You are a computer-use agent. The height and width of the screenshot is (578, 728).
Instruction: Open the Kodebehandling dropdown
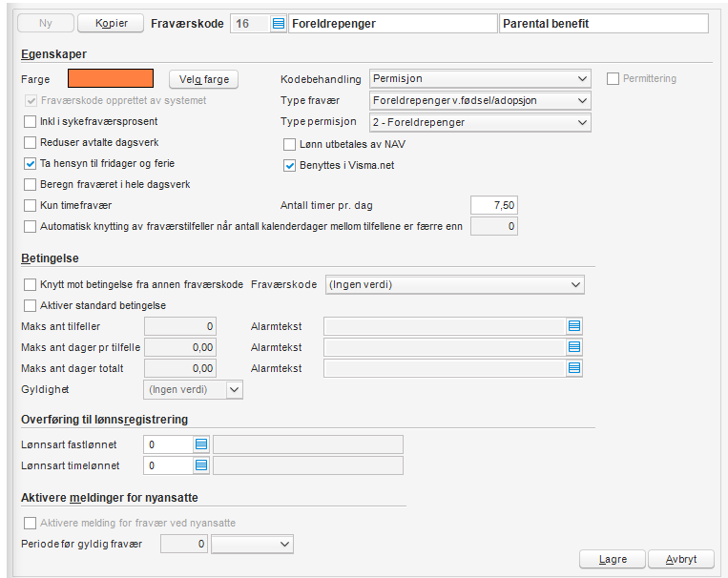tap(582, 78)
